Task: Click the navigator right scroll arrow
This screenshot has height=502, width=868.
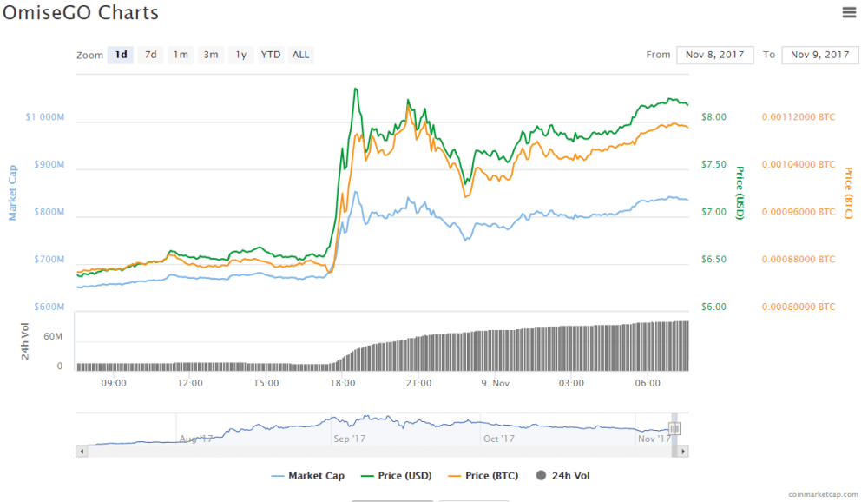Action: 683,452
